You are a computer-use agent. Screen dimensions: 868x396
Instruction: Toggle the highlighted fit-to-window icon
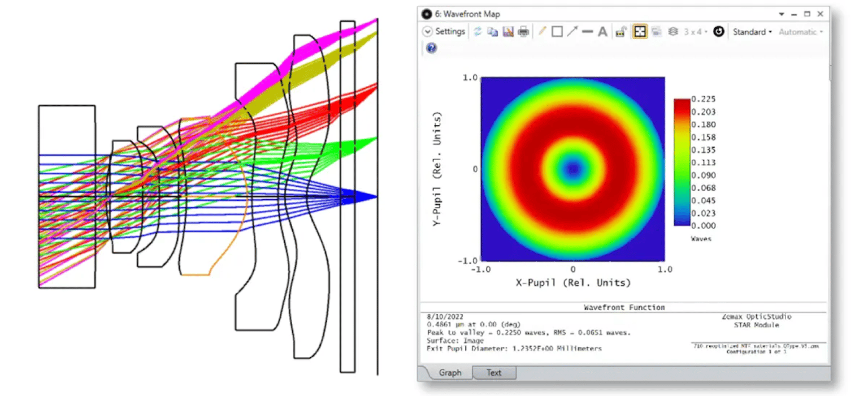pos(640,32)
